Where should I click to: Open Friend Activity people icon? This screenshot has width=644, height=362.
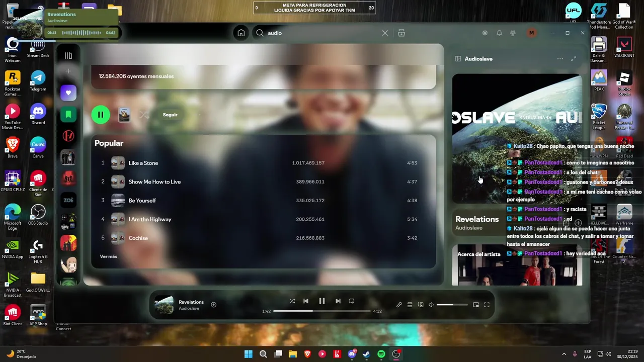coord(513,33)
